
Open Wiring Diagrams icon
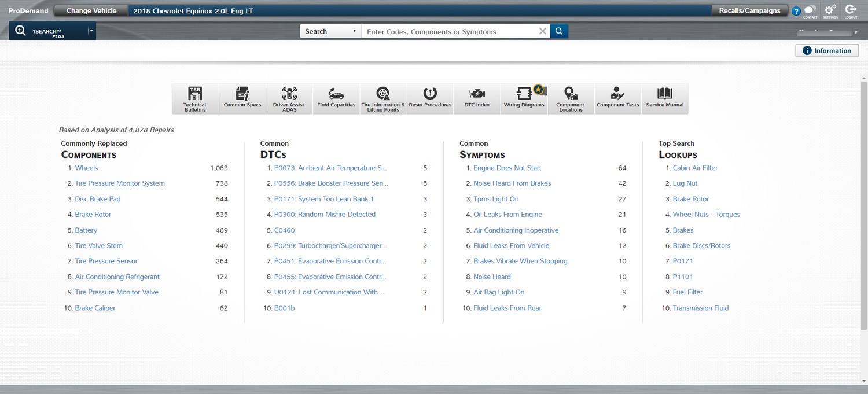[524, 98]
